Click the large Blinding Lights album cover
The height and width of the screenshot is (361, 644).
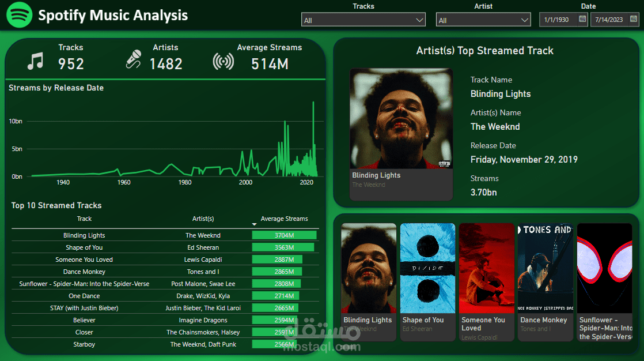pyautogui.click(x=401, y=118)
